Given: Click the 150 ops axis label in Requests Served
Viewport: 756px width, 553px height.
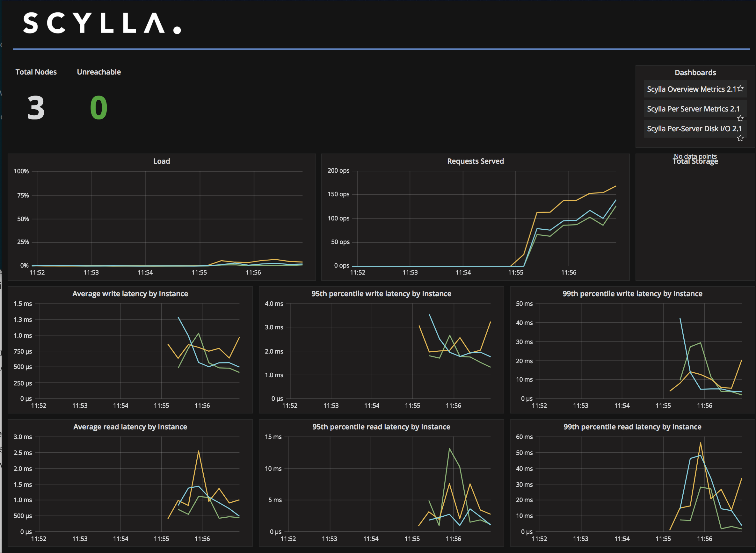Looking at the screenshot, I should [338, 194].
